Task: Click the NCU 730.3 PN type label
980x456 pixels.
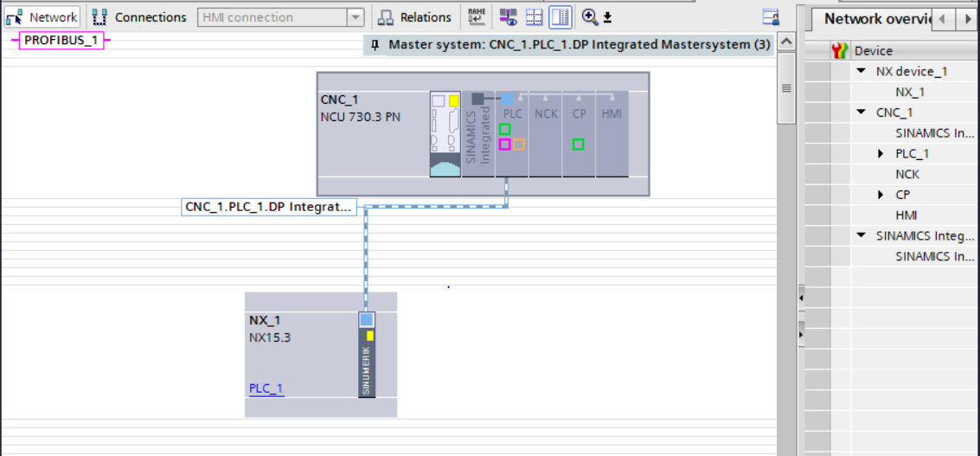Action: (x=361, y=116)
